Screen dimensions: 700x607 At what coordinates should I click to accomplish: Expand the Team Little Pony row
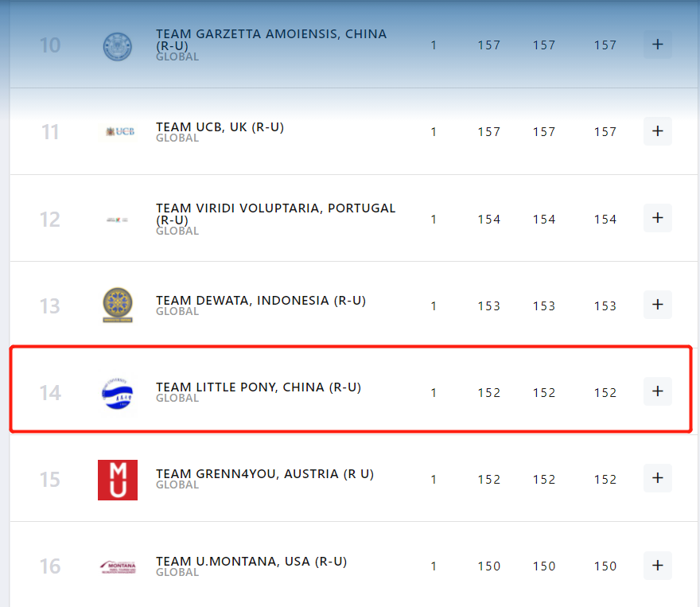pyautogui.click(x=657, y=391)
